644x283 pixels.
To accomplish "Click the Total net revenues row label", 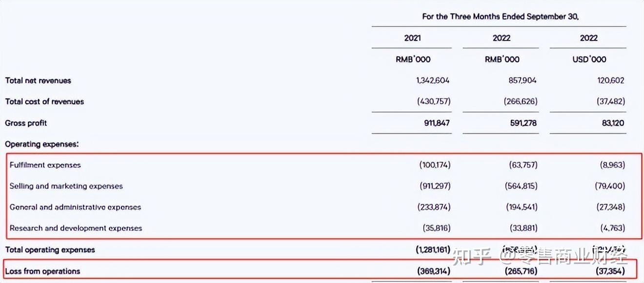I will [x=38, y=81].
